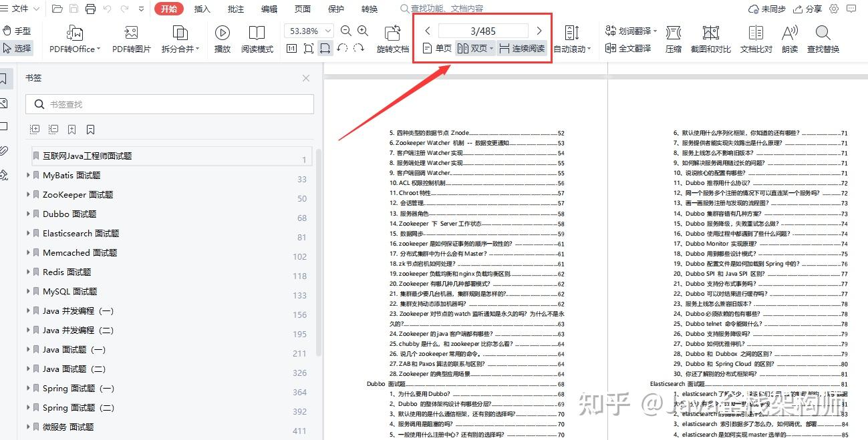Click the zoom in magnifier
Screen dimensions: 868x440
pos(363,31)
